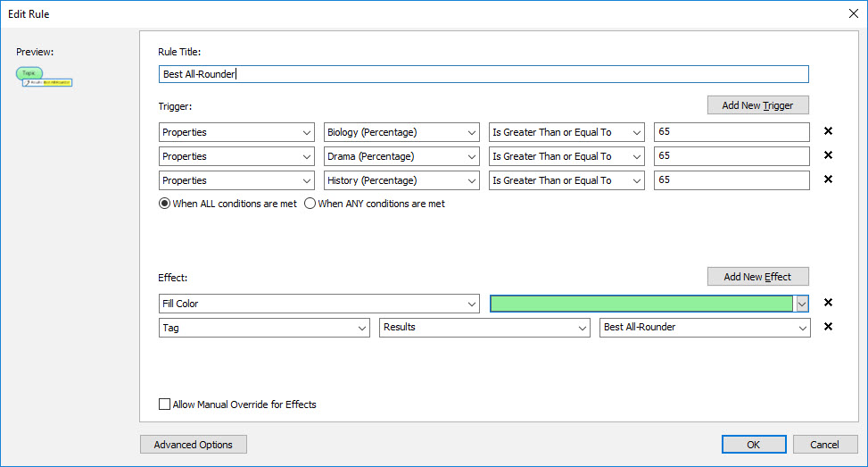
Task: Choose When ANY conditions are met
Action: [310, 204]
